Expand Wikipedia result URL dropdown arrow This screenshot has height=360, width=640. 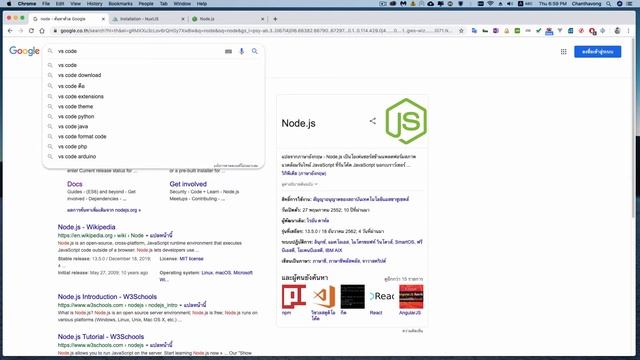[147, 236]
